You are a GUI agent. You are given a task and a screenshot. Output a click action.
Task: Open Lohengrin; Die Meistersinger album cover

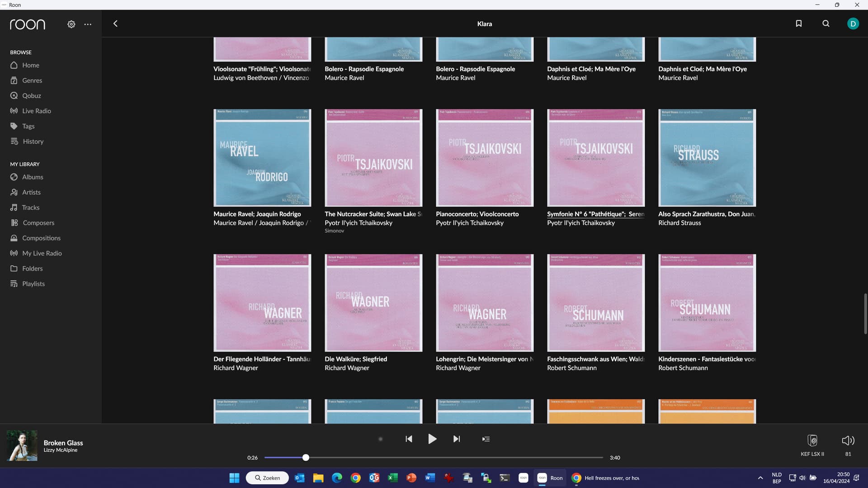click(x=485, y=303)
